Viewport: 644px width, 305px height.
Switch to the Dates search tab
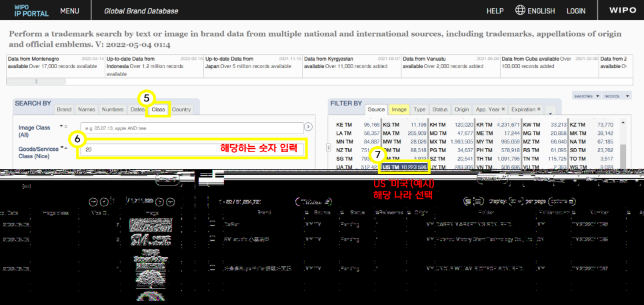tap(137, 109)
